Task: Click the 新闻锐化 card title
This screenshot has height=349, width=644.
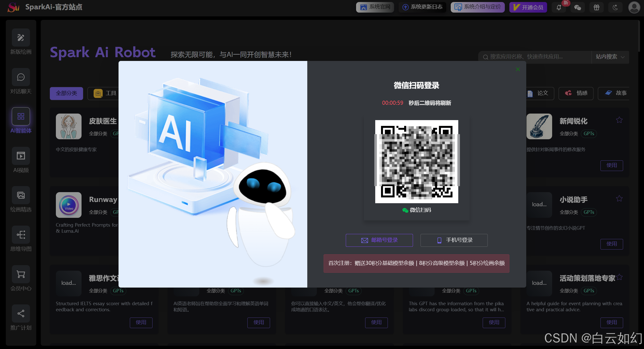Action: tap(574, 121)
